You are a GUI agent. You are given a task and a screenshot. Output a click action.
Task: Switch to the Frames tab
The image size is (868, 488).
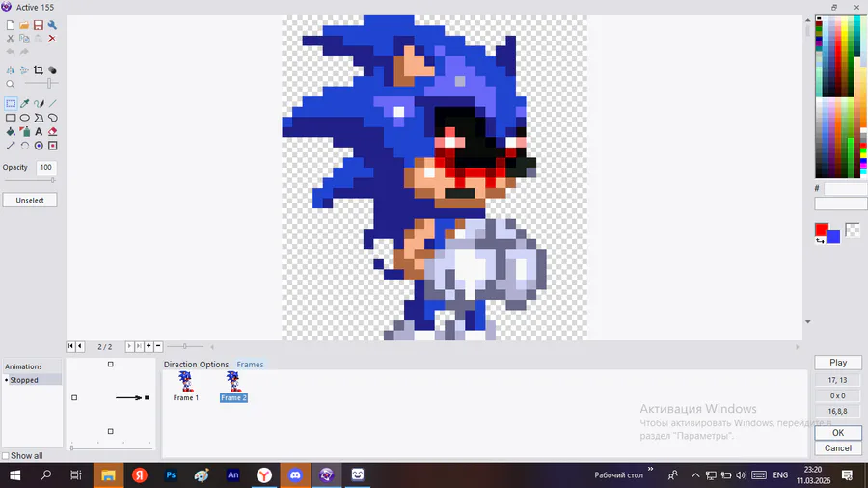(x=250, y=364)
